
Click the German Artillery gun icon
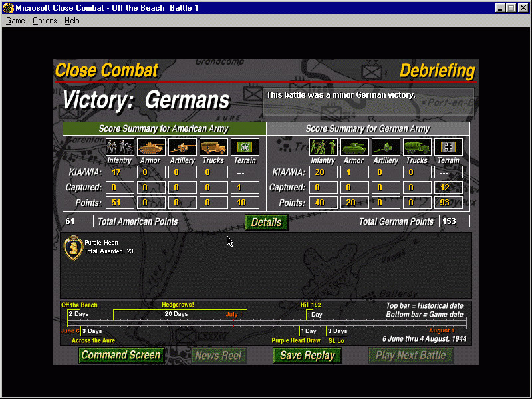click(386, 147)
